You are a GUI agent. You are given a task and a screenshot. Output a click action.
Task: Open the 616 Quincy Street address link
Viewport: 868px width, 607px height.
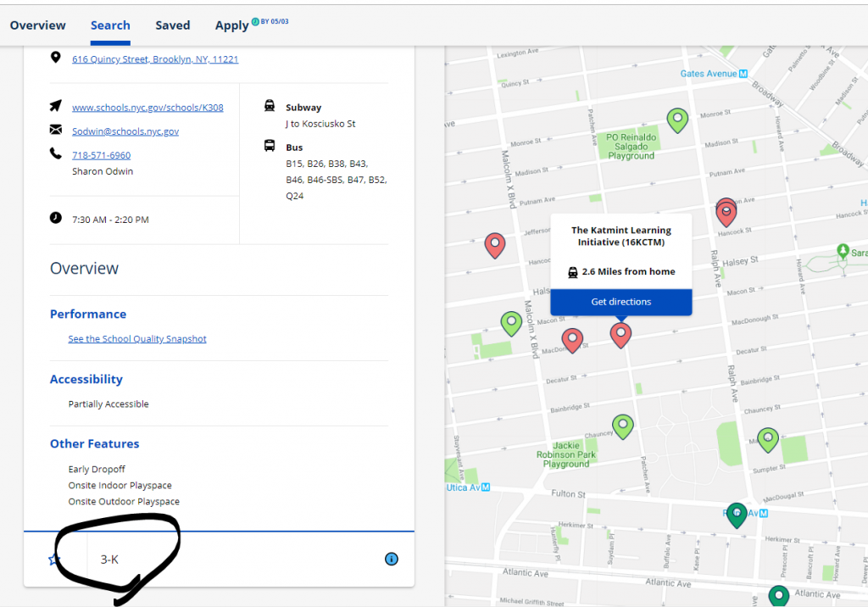(x=155, y=59)
